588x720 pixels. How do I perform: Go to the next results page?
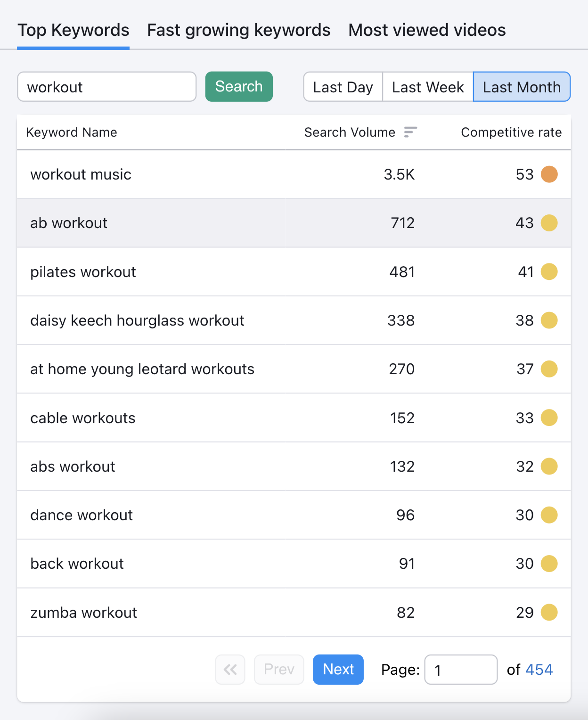(337, 669)
